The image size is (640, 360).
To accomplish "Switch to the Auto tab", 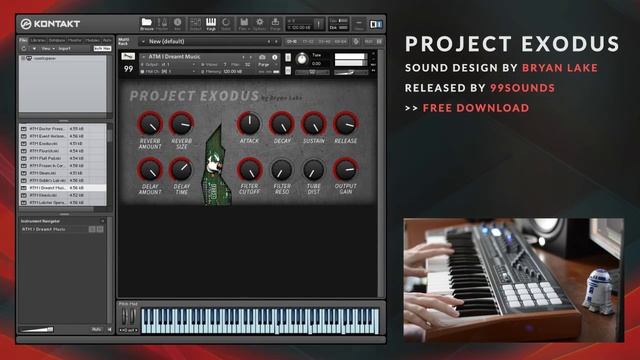I will click(107, 40).
